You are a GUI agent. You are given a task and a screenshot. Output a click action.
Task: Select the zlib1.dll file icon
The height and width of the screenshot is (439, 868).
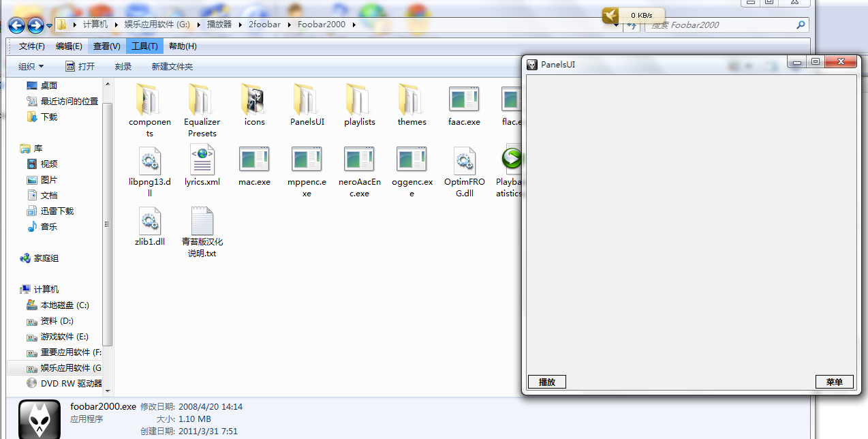pos(149,219)
